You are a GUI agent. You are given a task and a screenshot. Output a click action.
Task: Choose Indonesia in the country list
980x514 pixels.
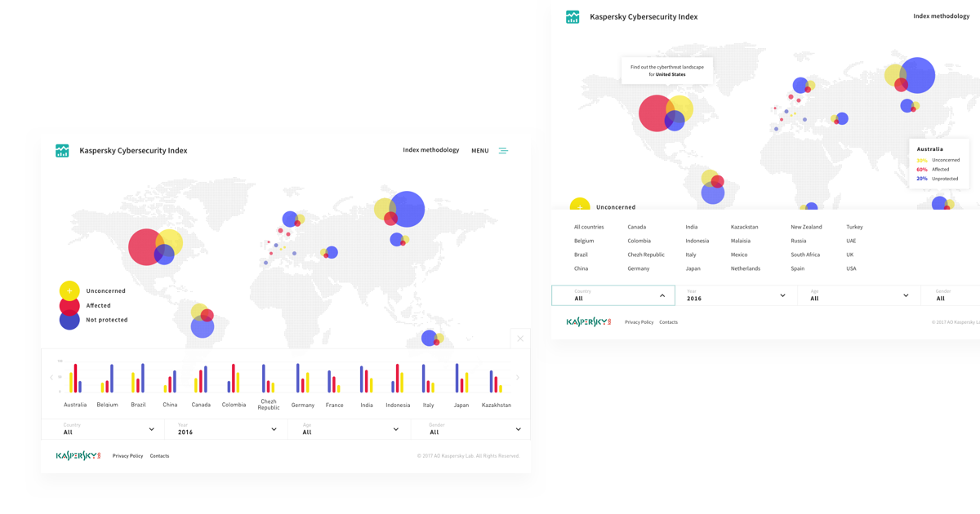click(x=697, y=241)
